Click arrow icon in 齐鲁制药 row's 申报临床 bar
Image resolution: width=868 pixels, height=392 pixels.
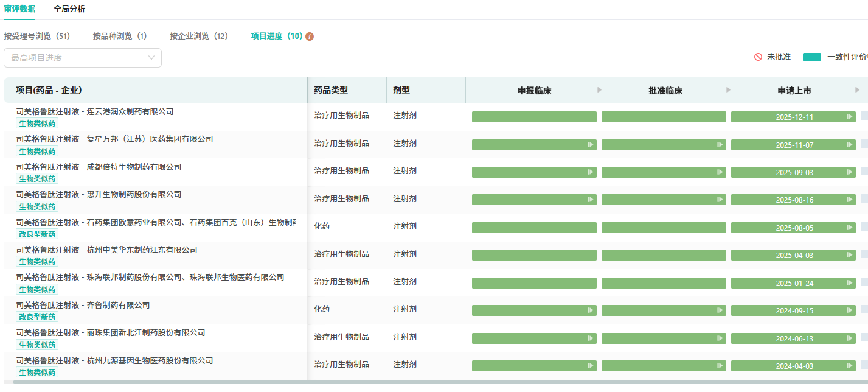click(590, 310)
